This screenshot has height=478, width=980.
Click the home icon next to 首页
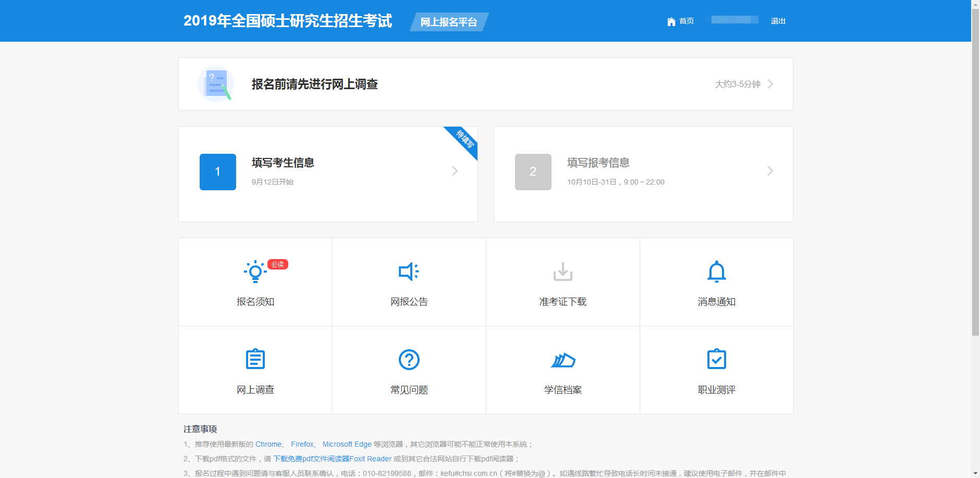pos(671,21)
